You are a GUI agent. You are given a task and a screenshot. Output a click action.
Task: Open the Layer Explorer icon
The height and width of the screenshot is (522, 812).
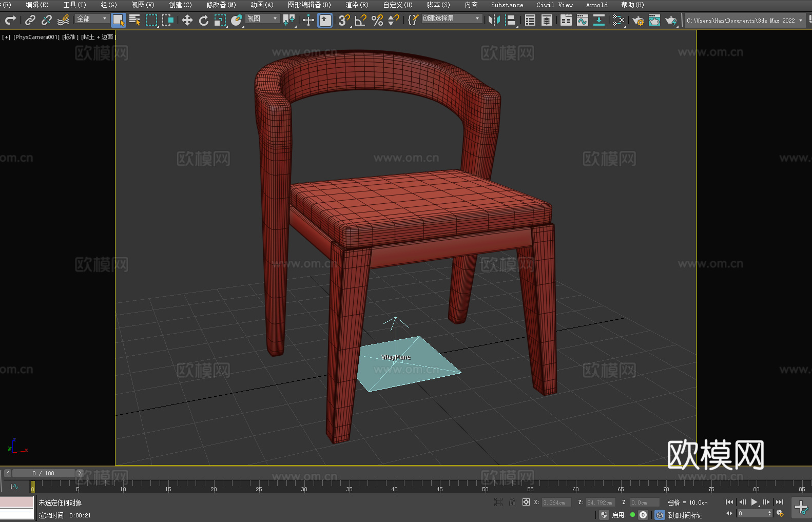click(547, 20)
